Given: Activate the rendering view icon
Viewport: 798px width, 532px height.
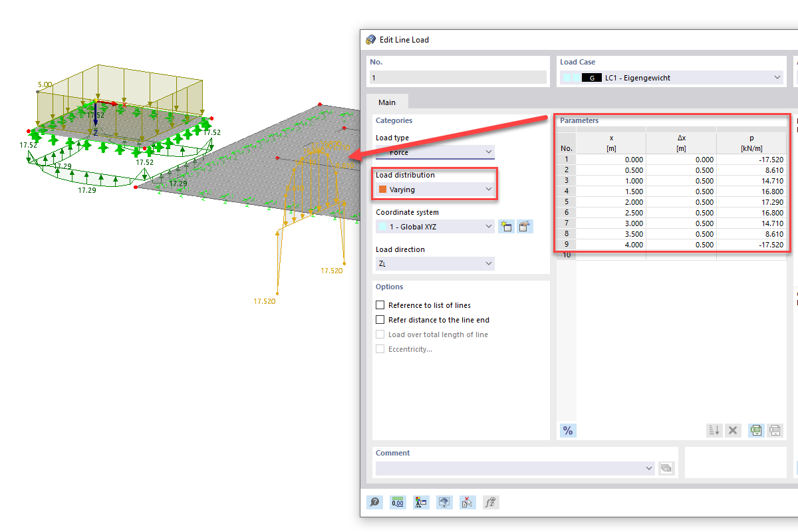Looking at the screenshot, I should pos(444,502).
